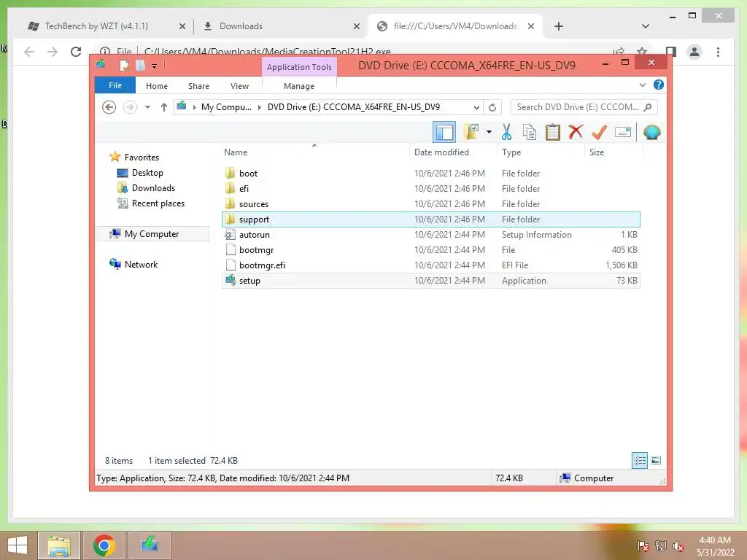The height and width of the screenshot is (560, 747).
Task: Select the bootmgr.efi file
Action: pos(431,265)
